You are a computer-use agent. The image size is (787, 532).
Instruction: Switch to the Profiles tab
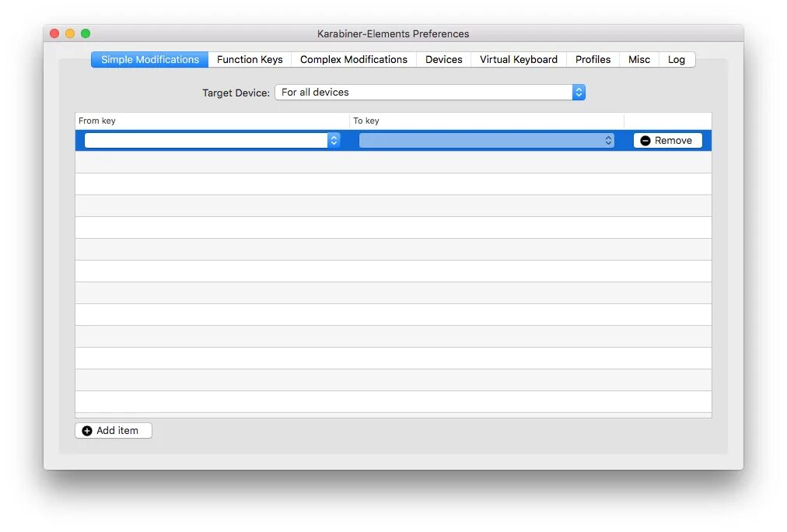(x=593, y=59)
